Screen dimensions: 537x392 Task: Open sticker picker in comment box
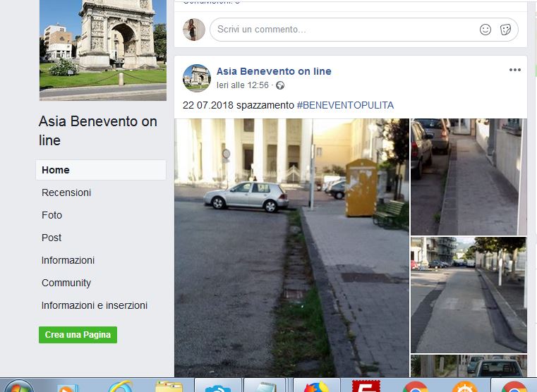[x=505, y=30]
